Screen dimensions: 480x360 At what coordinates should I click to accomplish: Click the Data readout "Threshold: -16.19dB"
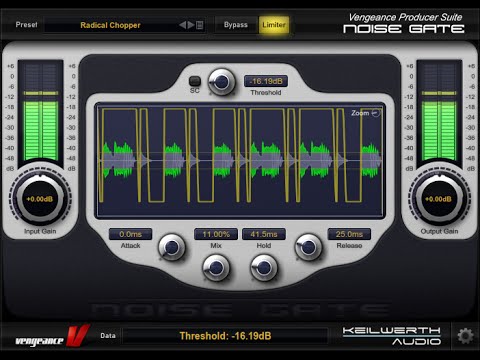[225, 336]
